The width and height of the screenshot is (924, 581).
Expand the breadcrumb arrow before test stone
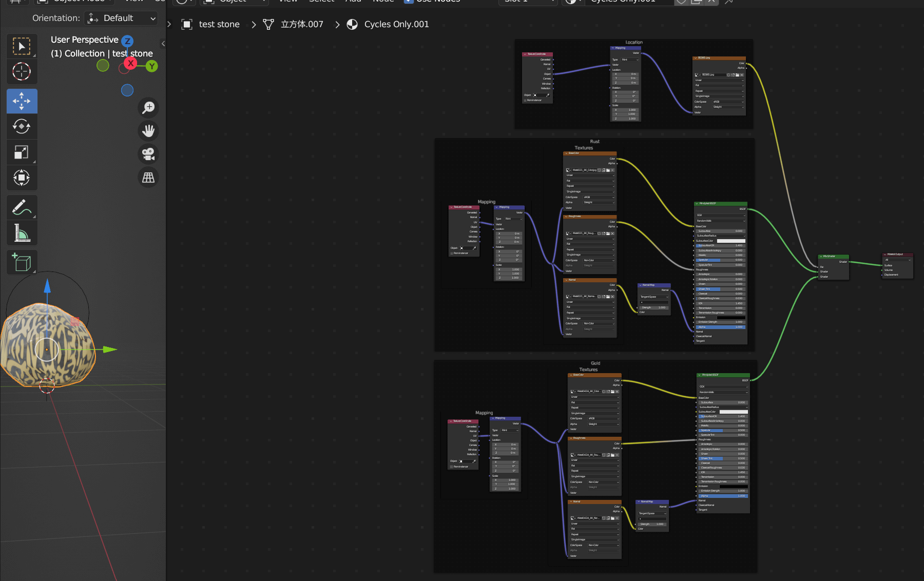tap(169, 24)
